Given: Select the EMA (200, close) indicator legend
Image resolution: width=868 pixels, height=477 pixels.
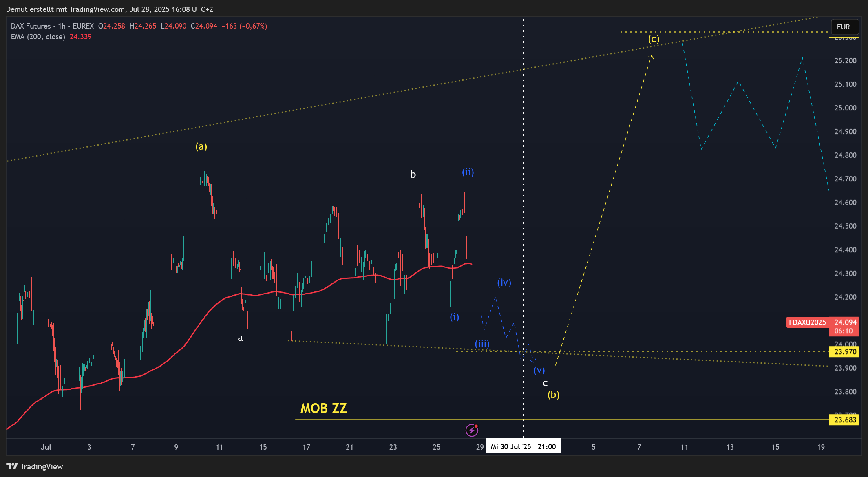Looking at the screenshot, I should click(38, 37).
